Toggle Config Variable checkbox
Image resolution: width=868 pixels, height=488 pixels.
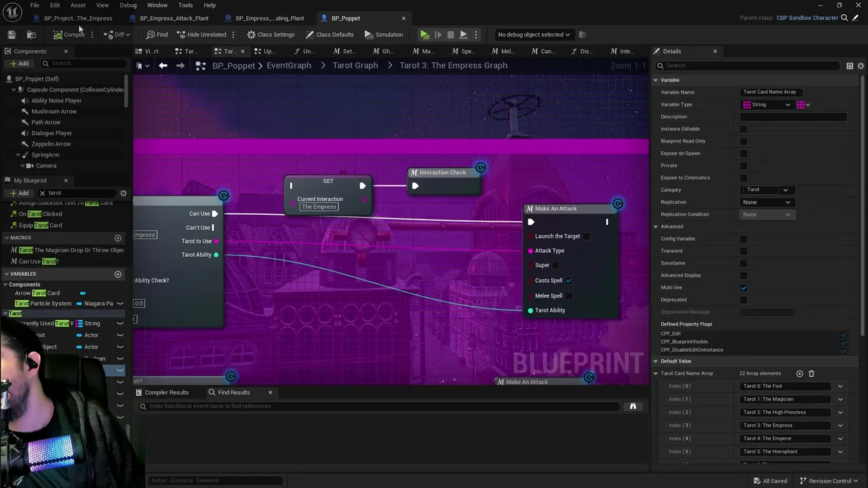click(x=743, y=239)
